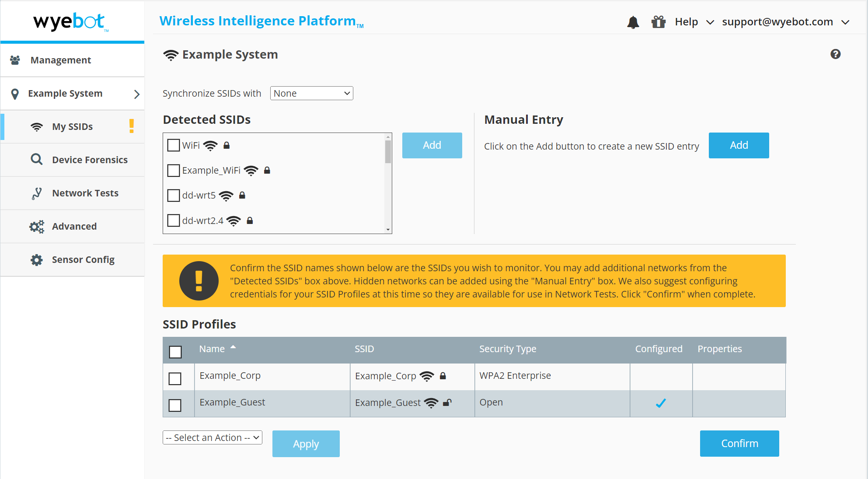The height and width of the screenshot is (479, 868).
Task: Expand the support@wyebot.com account menu
Action: click(x=785, y=22)
